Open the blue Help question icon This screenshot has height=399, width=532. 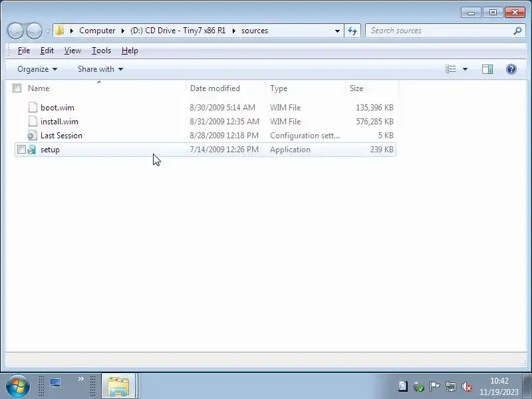pyautogui.click(x=511, y=69)
